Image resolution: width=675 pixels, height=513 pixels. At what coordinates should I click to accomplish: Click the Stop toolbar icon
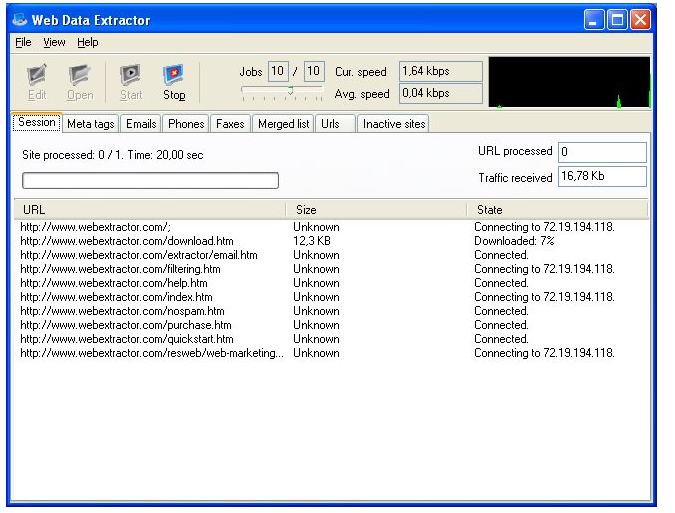pos(174,82)
